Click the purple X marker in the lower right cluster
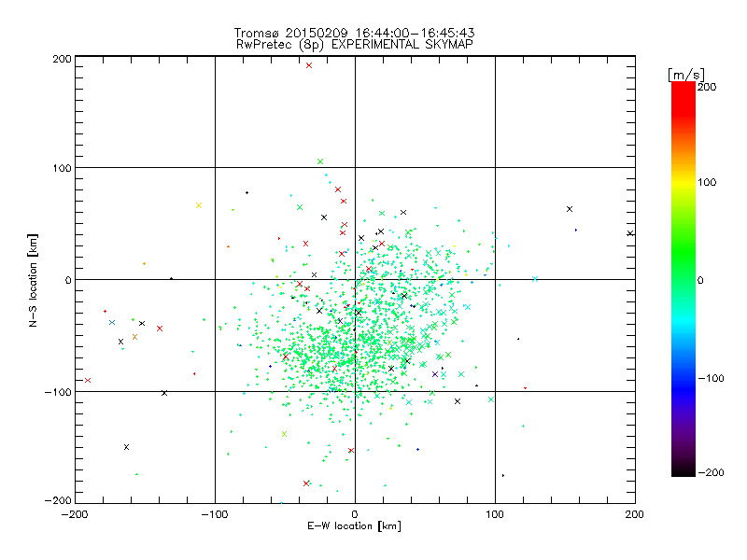Viewport: 747px width, 560px height. tap(435, 374)
